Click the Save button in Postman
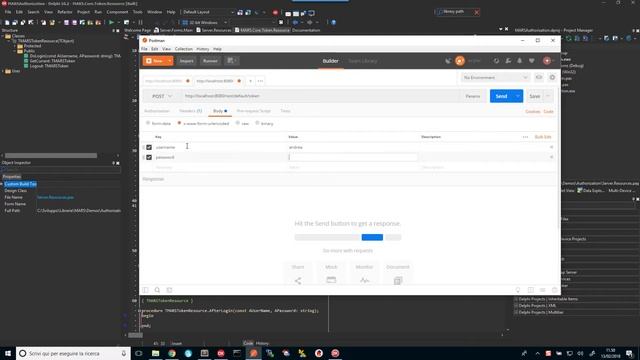Image resolution: width=640 pixels, height=360 pixels. (x=534, y=96)
